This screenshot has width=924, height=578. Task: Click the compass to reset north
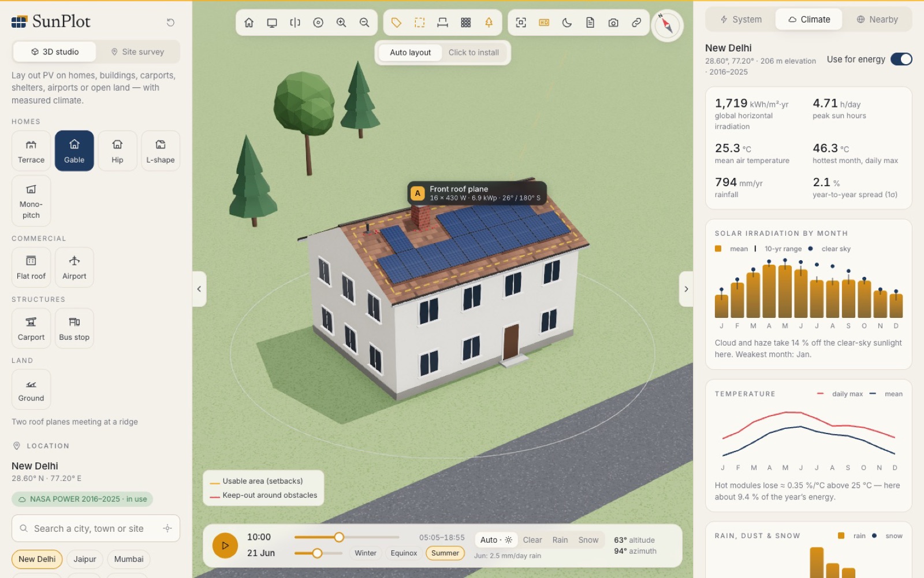click(668, 25)
